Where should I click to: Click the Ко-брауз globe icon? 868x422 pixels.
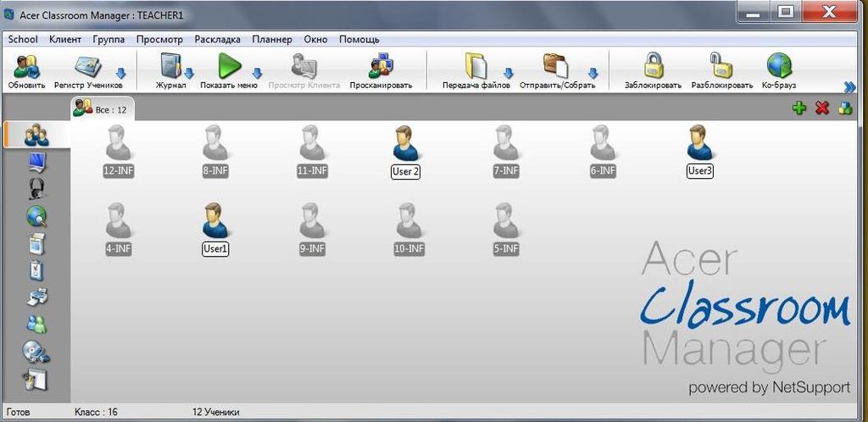pos(779,66)
